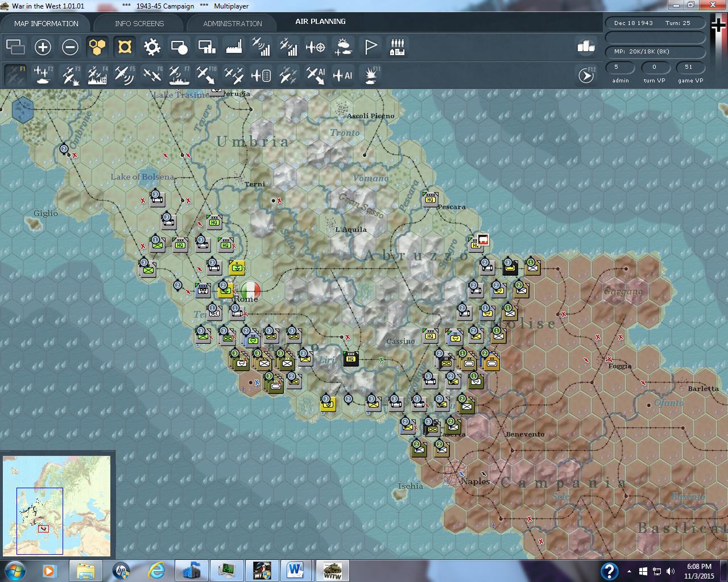Select the F3 ground attack icon
Screen dimensions: 728x582
[70, 74]
